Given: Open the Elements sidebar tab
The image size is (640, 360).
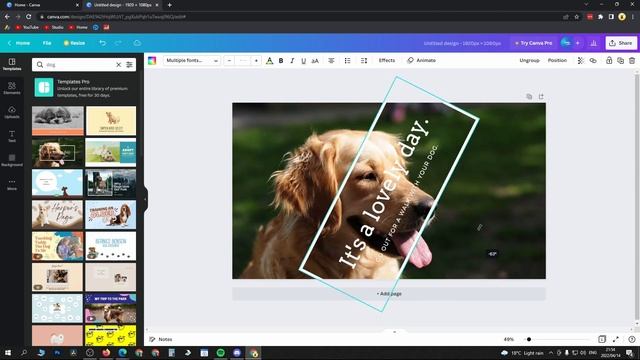Looking at the screenshot, I should coord(12,88).
